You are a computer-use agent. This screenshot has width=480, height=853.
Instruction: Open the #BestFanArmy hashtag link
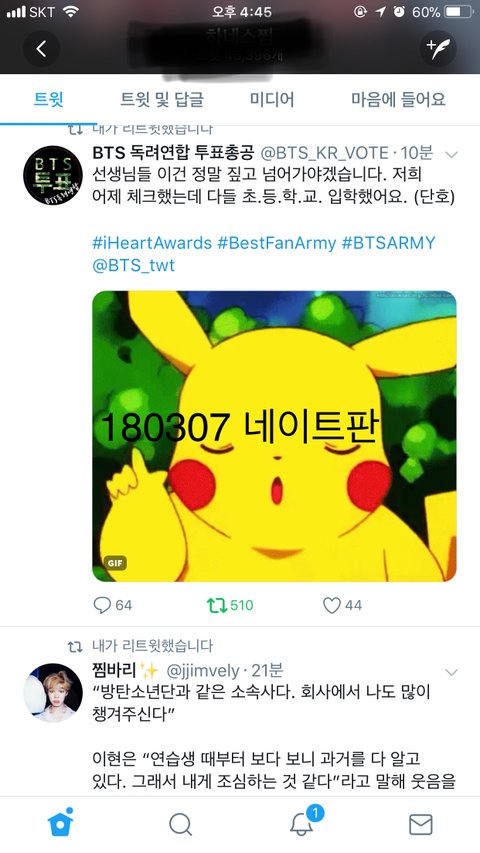point(276,243)
